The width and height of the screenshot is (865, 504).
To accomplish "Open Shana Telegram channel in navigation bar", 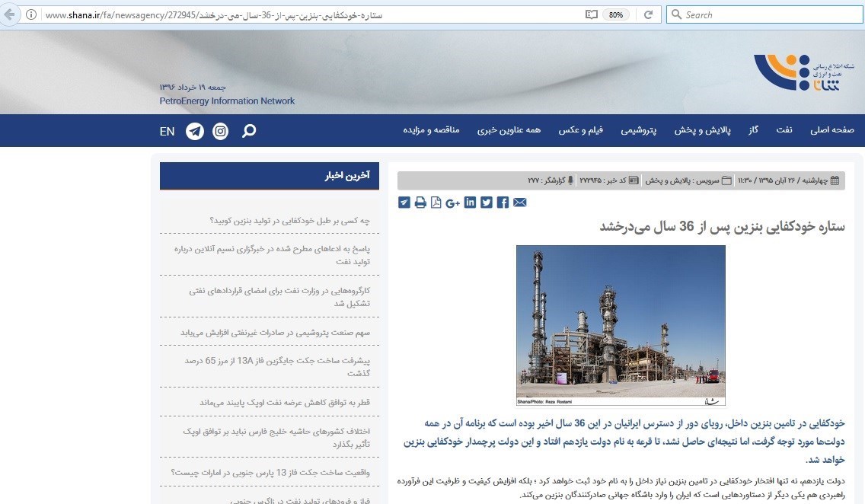I will [195, 131].
